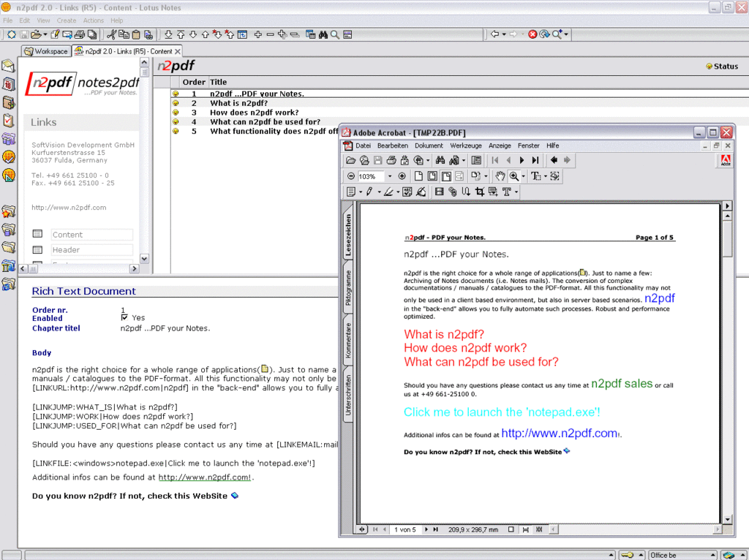Click the black Previous View arrow in Acrobat

pyautogui.click(x=554, y=160)
